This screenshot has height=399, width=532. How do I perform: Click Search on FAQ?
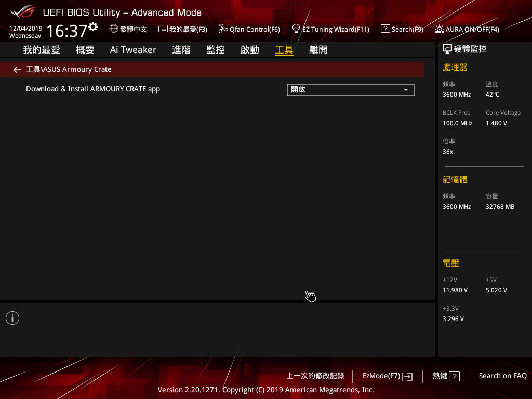tap(503, 376)
